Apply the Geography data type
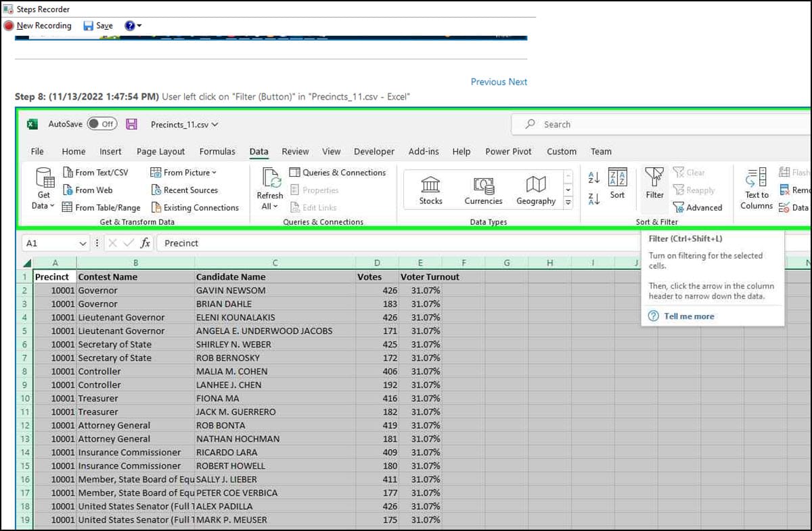 535,190
